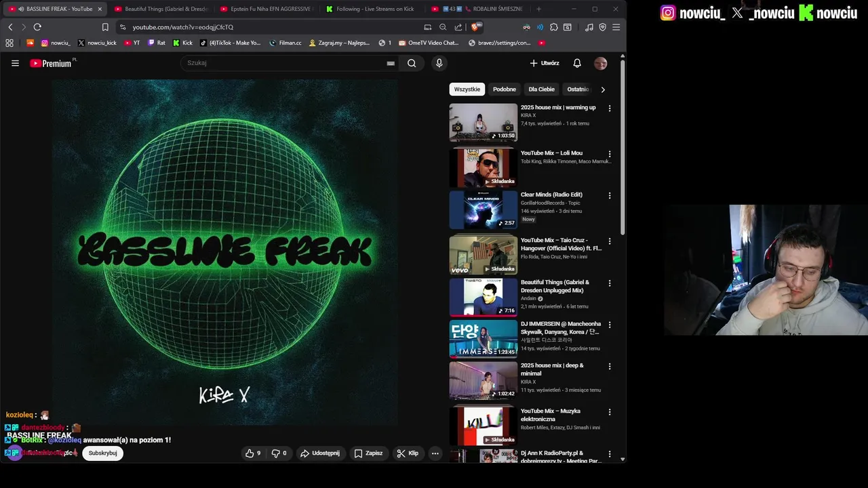The height and width of the screenshot is (488, 868).
Task: Open options for '2025 house mix | warming up'
Action: point(609,108)
